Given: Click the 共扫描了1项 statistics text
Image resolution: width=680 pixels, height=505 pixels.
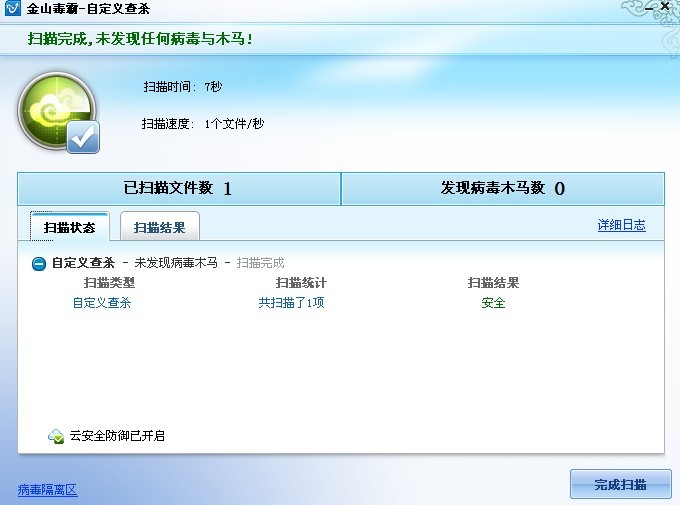Looking at the screenshot, I should (x=291, y=302).
